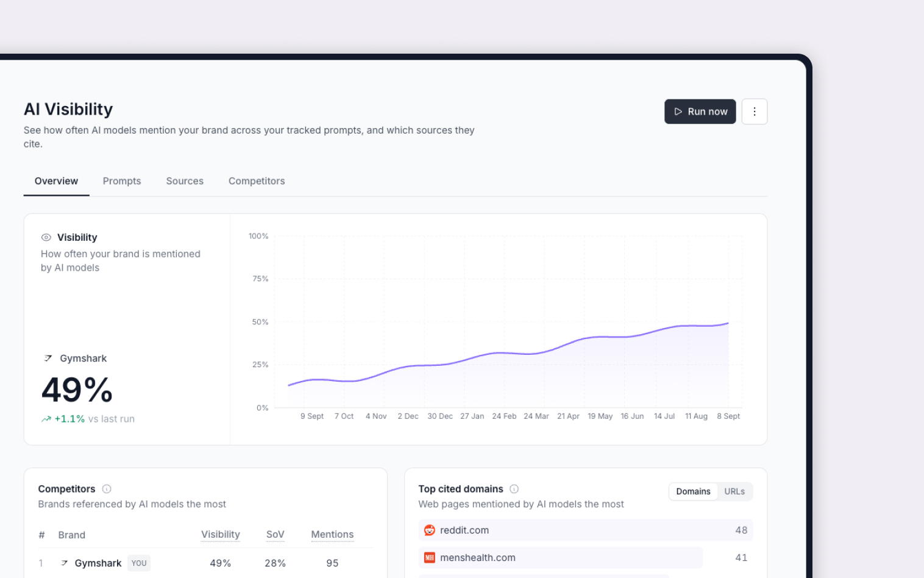Viewport: 924px width, 578px height.
Task: Click the eye icon beside Visibility
Action: 46,237
